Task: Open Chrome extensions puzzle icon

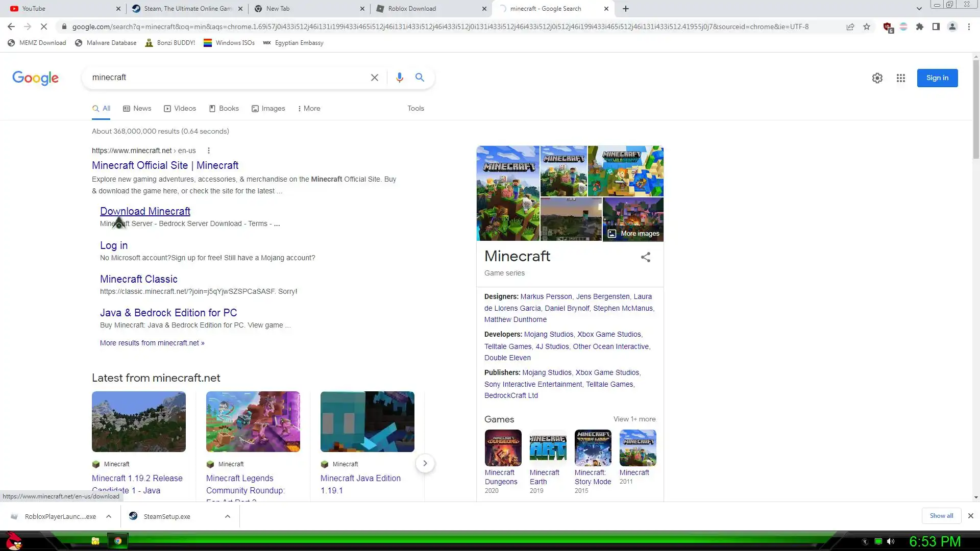Action: coord(919,27)
